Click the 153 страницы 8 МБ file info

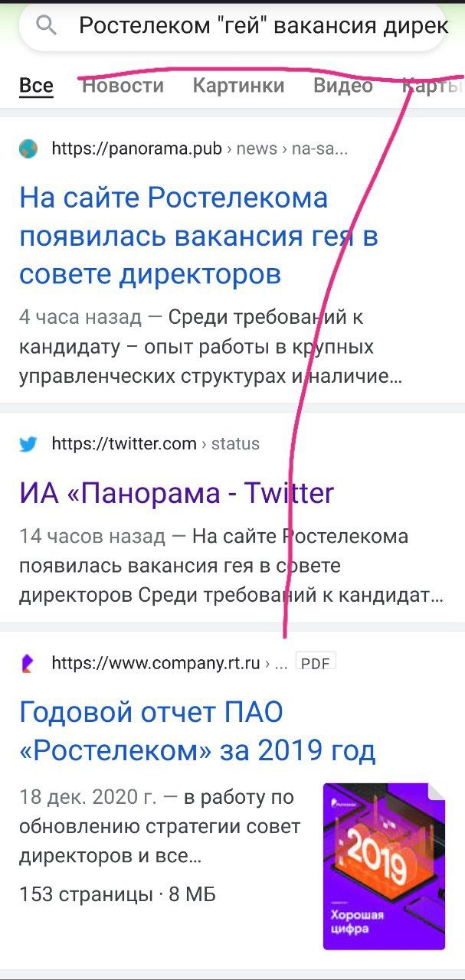coord(117,893)
